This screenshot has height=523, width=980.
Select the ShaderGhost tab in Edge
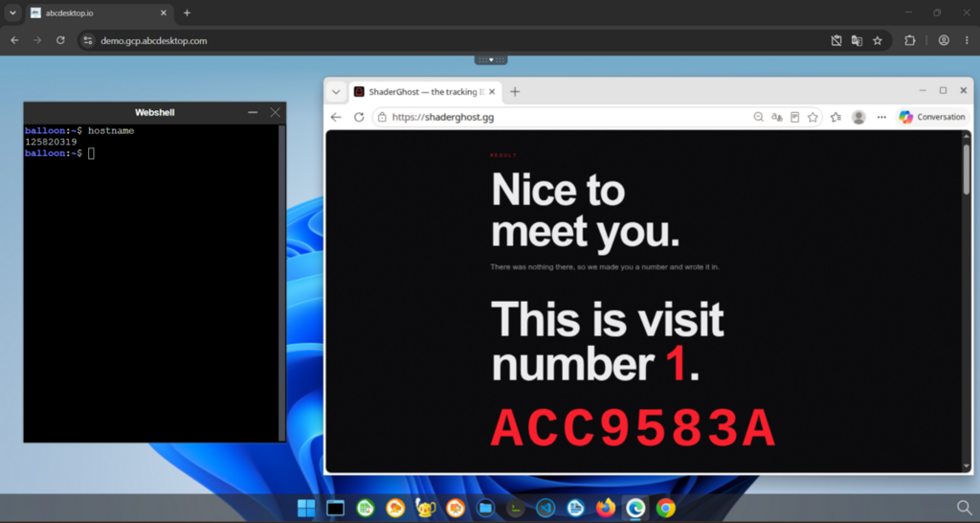pos(425,92)
